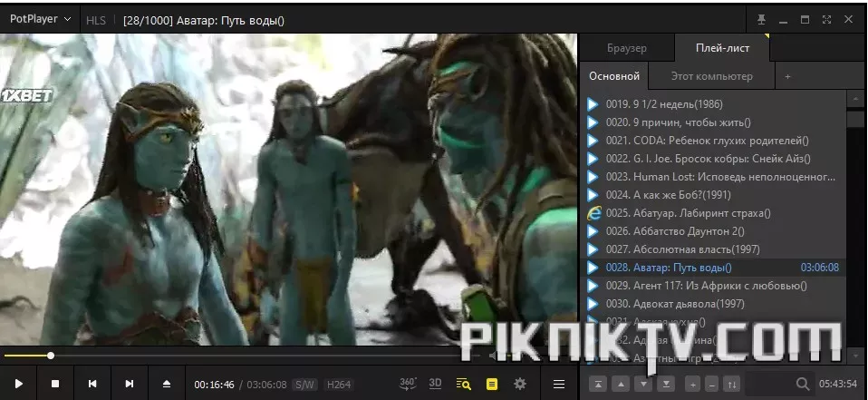Open the gear settings control panel
The height and width of the screenshot is (400, 868).
520,384
